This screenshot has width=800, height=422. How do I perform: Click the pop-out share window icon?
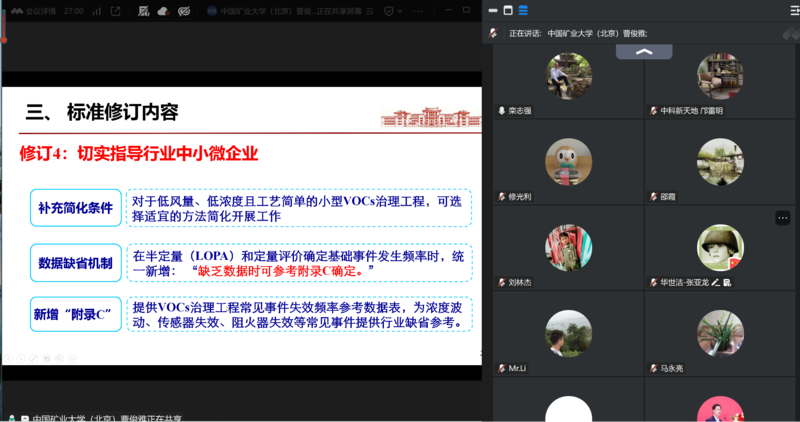[x=115, y=11]
